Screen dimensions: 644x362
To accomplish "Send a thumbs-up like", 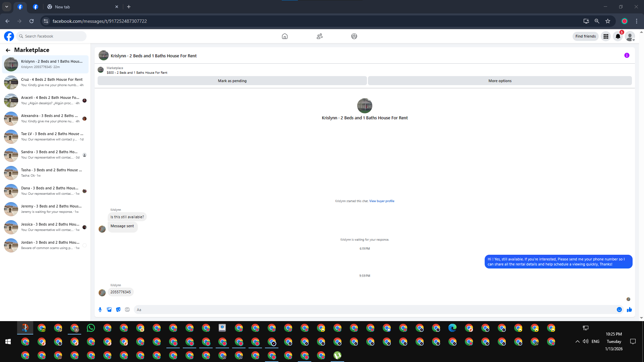I will (x=629, y=310).
